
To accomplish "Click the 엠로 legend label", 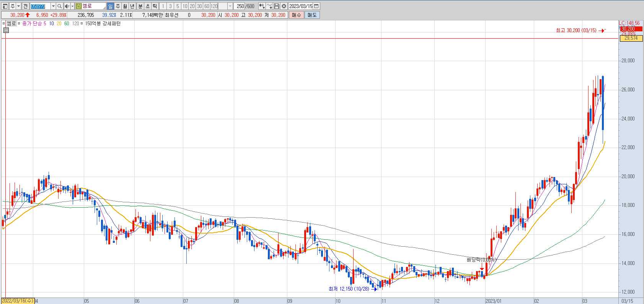I will [x=11, y=23].
